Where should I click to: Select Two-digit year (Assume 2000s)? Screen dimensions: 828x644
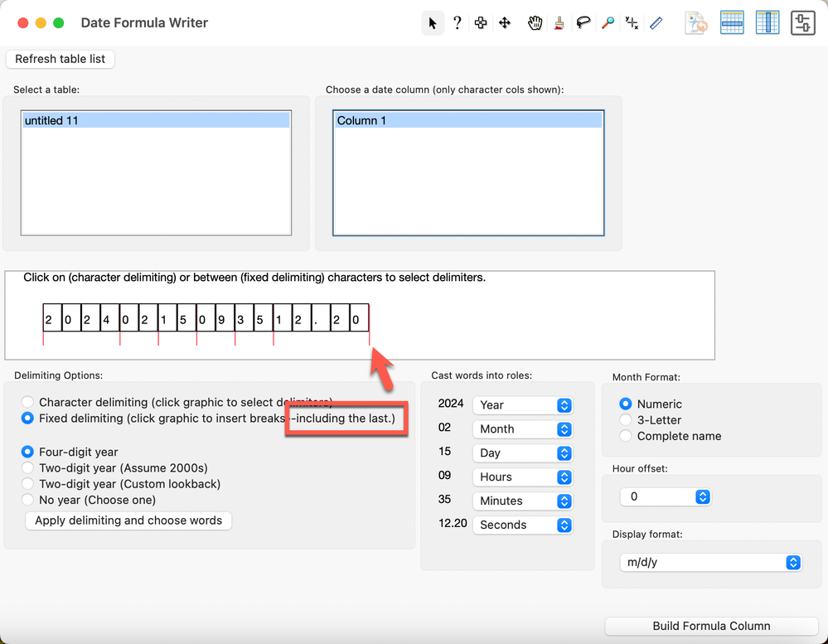[27, 467]
